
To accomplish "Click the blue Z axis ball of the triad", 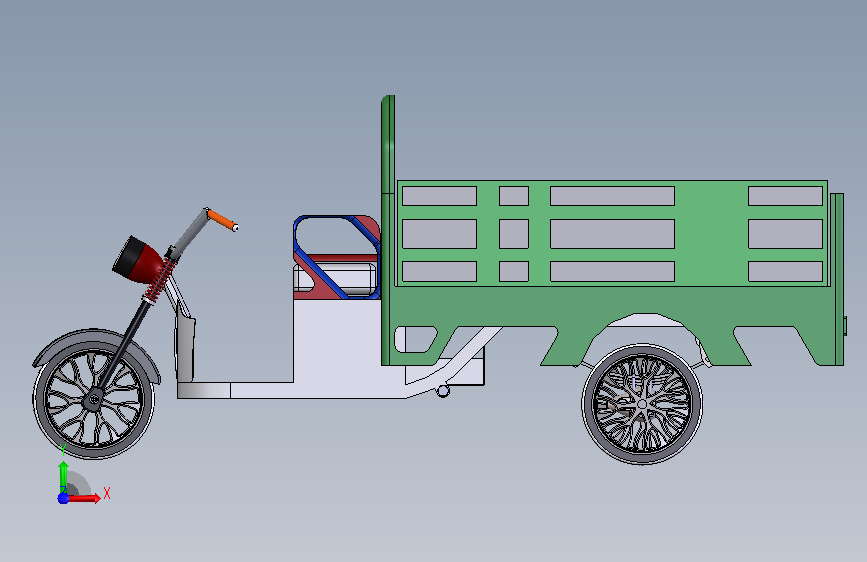I will pyautogui.click(x=63, y=498).
